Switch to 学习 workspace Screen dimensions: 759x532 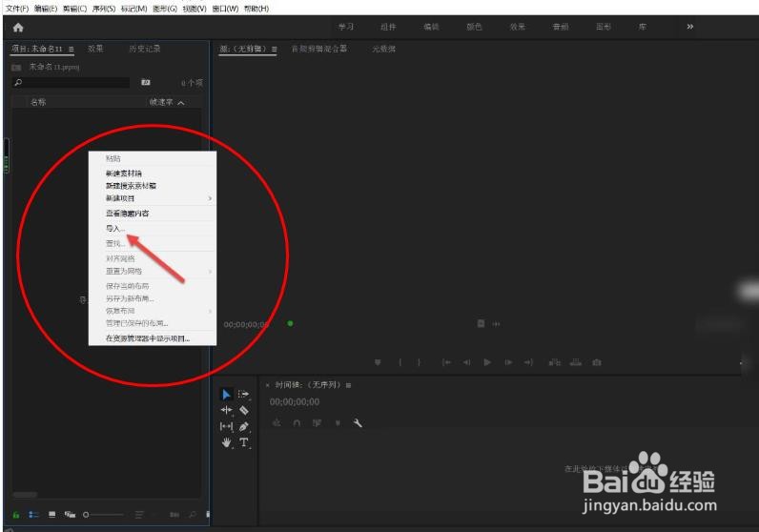point(345,27)
